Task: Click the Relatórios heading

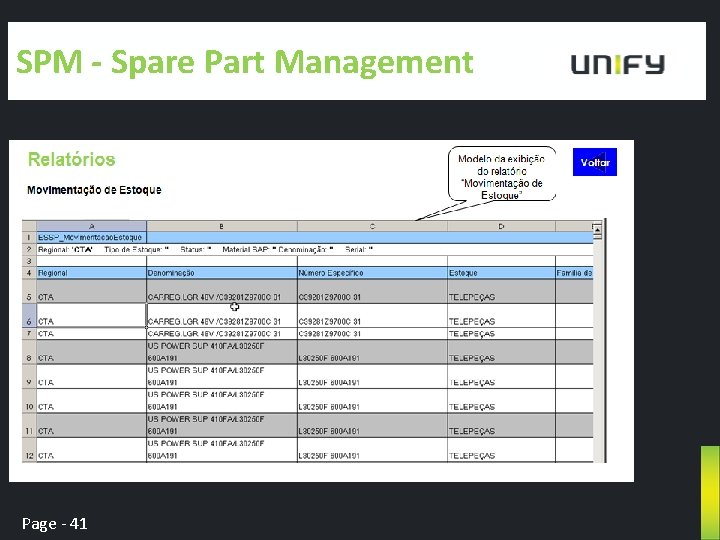Action: (71, 159)
